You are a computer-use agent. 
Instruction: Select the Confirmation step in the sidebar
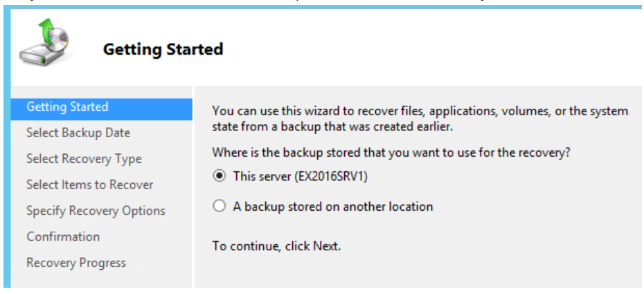[x=63, y=237]
